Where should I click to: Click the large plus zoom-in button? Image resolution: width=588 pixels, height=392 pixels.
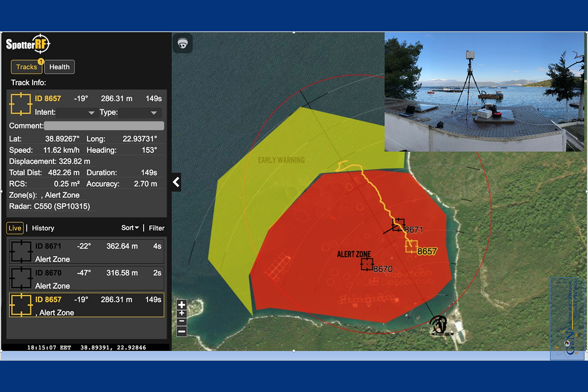[182, 304]
